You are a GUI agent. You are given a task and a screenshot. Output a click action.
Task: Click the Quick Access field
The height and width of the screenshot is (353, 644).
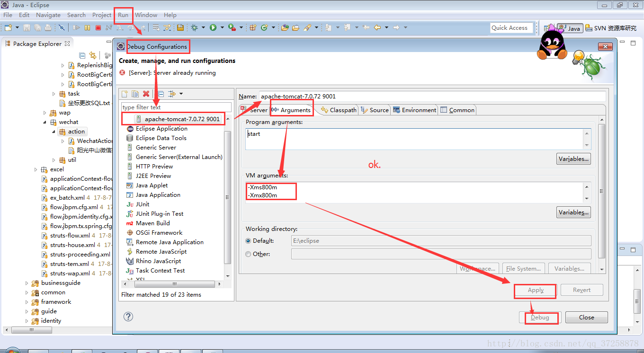coord(511,28)
